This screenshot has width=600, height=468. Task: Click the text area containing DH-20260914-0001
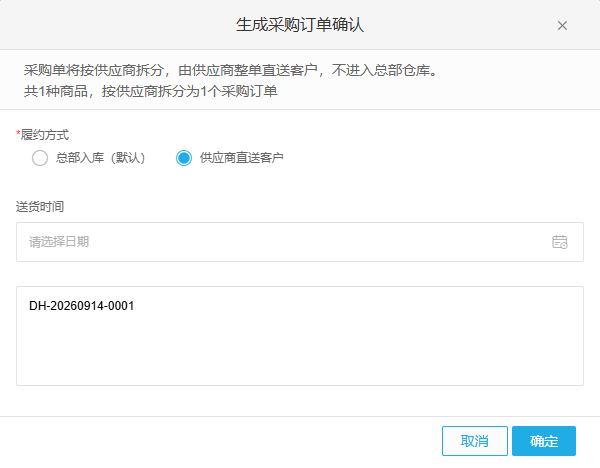click(x=300, y=336)
